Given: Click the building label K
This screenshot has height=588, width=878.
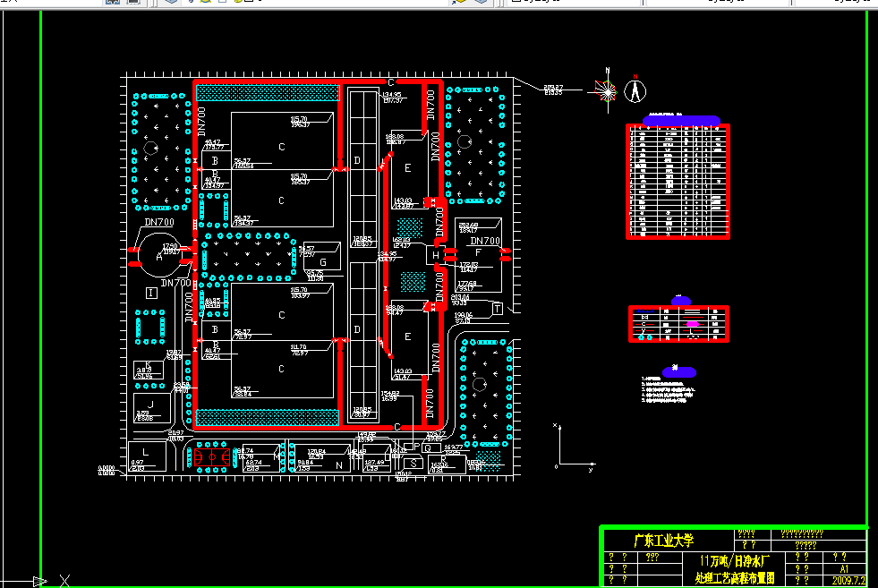Looking at the screenshot, I should point(149,365).
